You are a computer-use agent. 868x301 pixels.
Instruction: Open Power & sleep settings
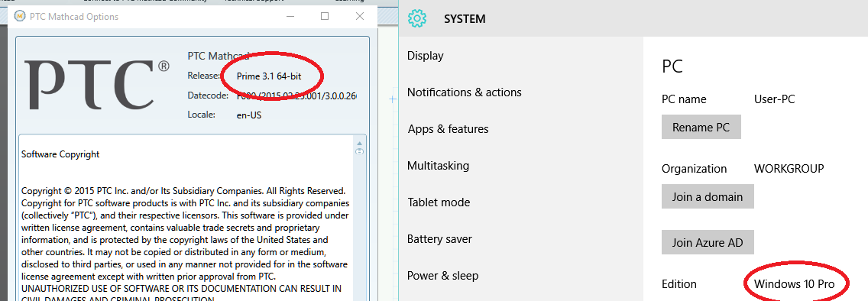(442, 276)
